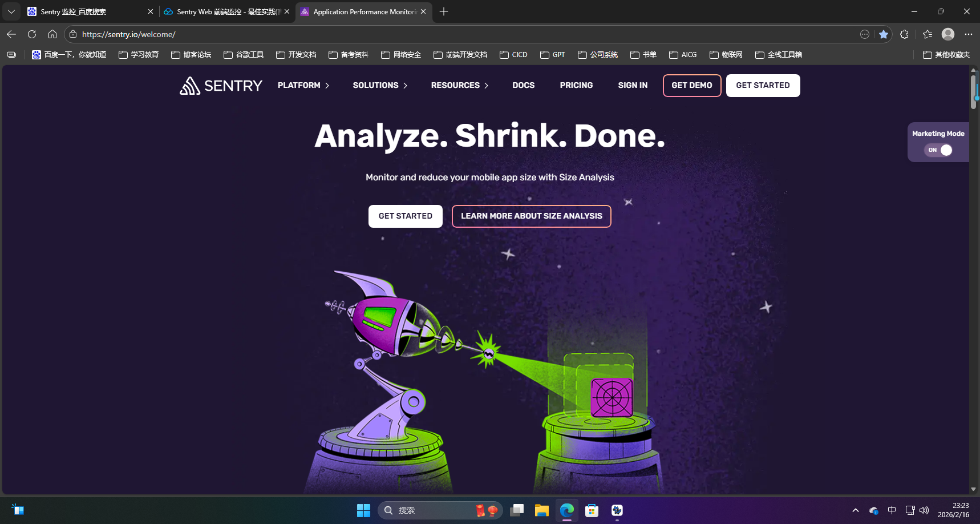The height and width of the screenshot is (524, 980).
Task: Open Task View taskbar icon
Action: pyautogui.click(x=517, y=510)
